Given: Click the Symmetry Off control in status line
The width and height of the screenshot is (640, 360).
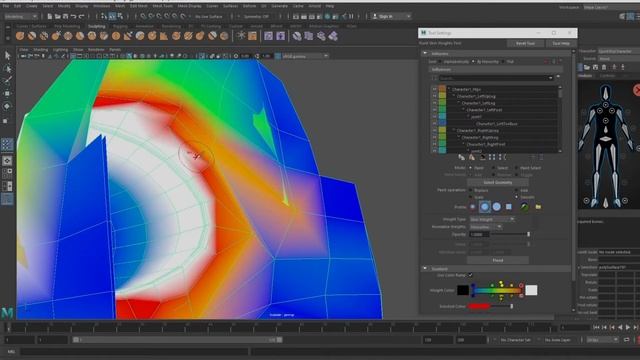Looking at the screenshot, I should 256,16.
